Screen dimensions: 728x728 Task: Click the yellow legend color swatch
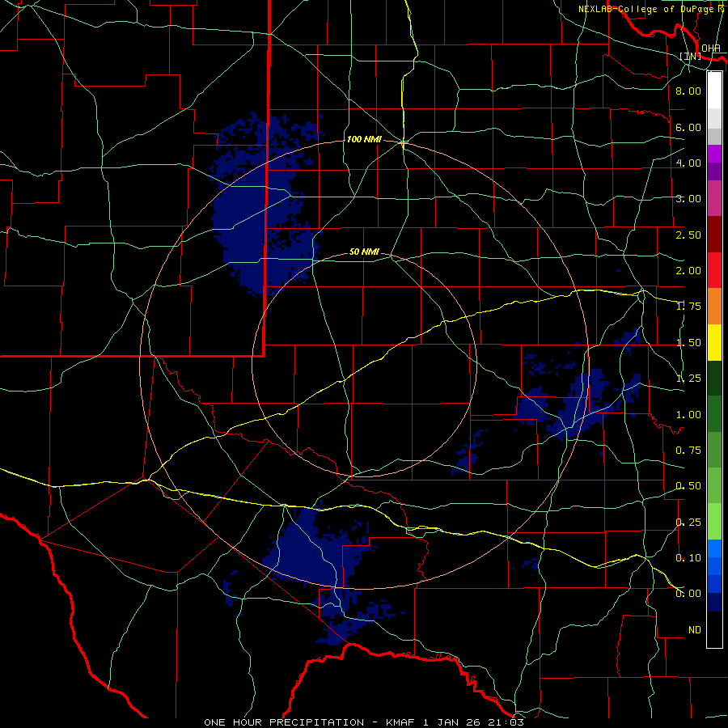pyautogui.click(x=714, y=342)
